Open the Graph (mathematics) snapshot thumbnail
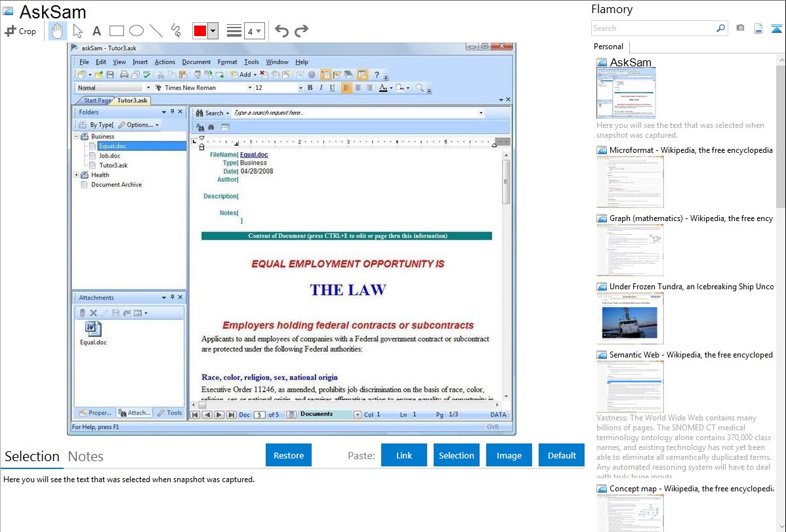 [x=630, y=250]
